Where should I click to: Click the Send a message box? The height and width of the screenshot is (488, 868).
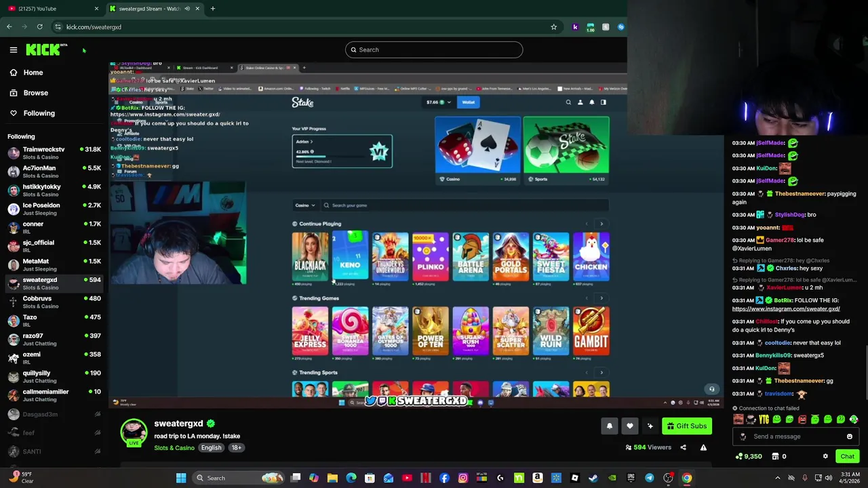click(x=796, y=436)
